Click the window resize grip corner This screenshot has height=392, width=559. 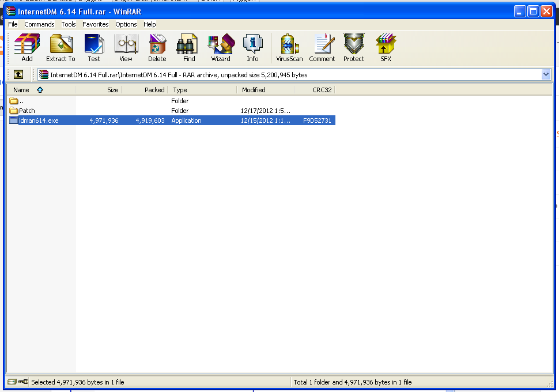pyautogui.click(x=550, y=383)
